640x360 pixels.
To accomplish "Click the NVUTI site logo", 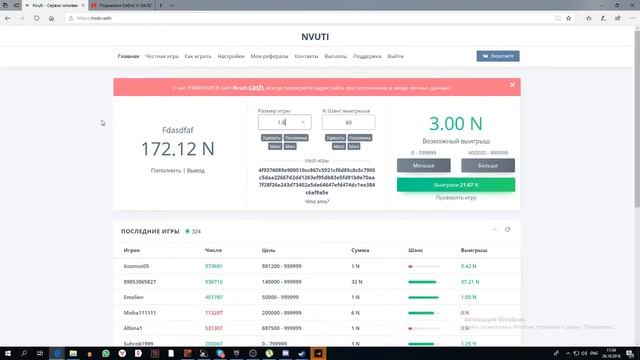I will [x=315, y=37].
